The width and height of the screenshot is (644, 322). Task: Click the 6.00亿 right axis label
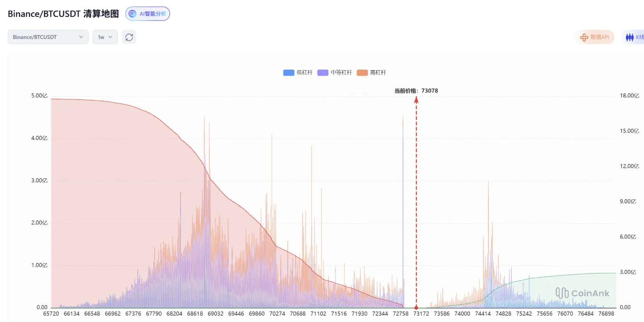(x=628, y=237)
